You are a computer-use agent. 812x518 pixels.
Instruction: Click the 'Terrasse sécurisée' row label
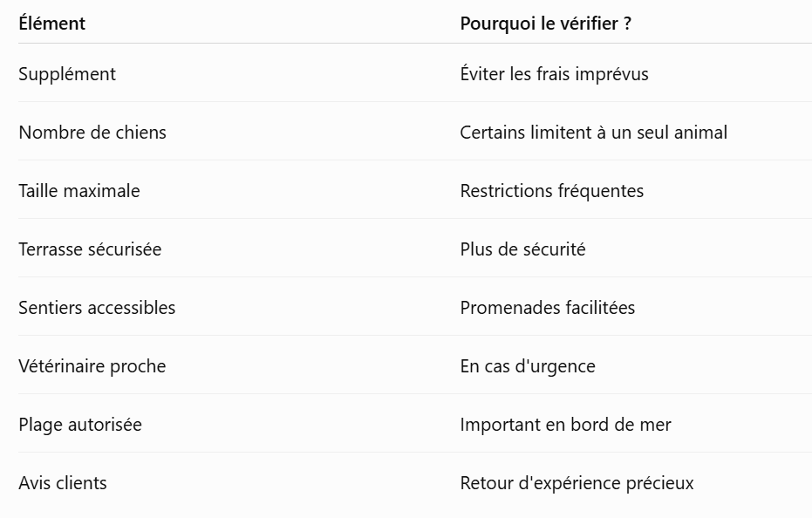pos(90,249)
